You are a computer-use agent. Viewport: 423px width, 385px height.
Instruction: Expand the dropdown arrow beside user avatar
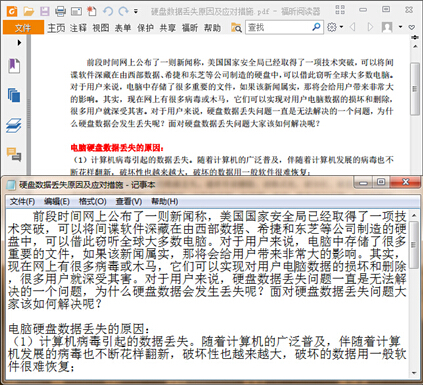pyautogui.click(x=400, y=27)
